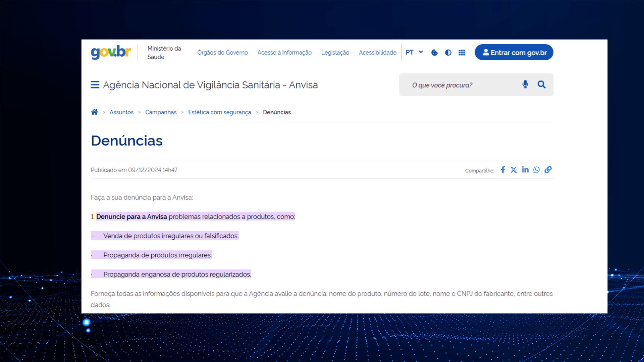This screenshot has width=644, height=362.
Task: Go to Campanhas breadcrumb
Action: (161, 112)
